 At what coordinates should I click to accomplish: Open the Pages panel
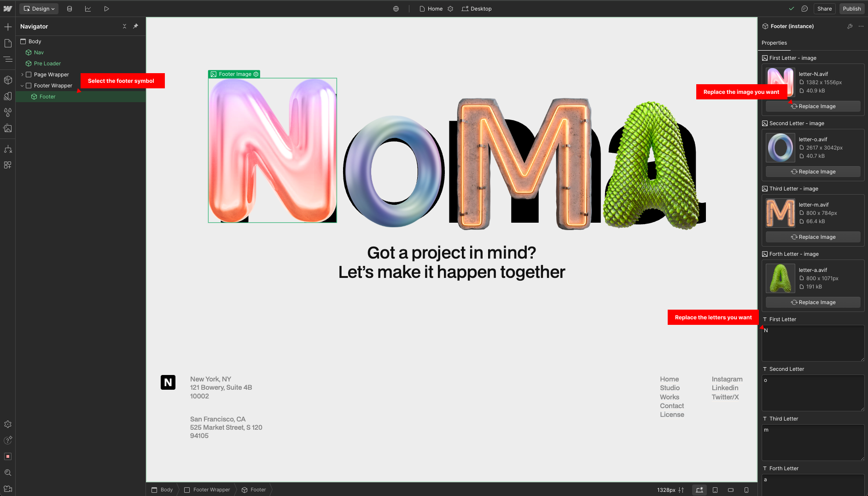[8, 43]
